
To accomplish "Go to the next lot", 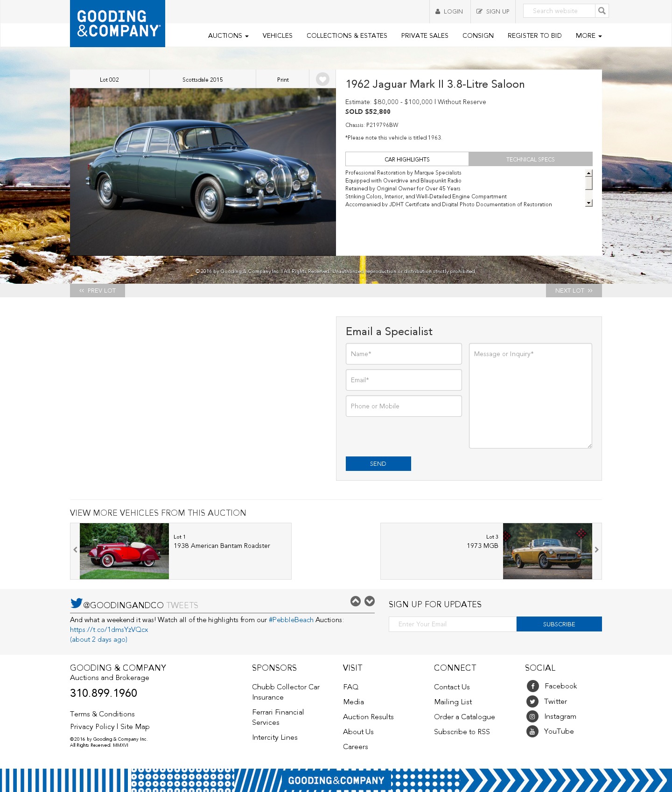I will pos(574,290).
